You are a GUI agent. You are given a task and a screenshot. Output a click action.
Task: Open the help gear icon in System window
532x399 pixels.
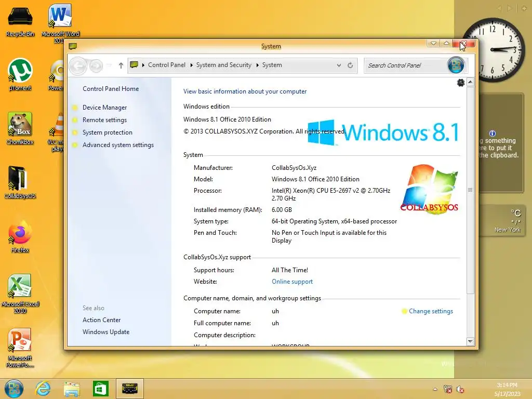pyautogui.click(x=460, y=83)
